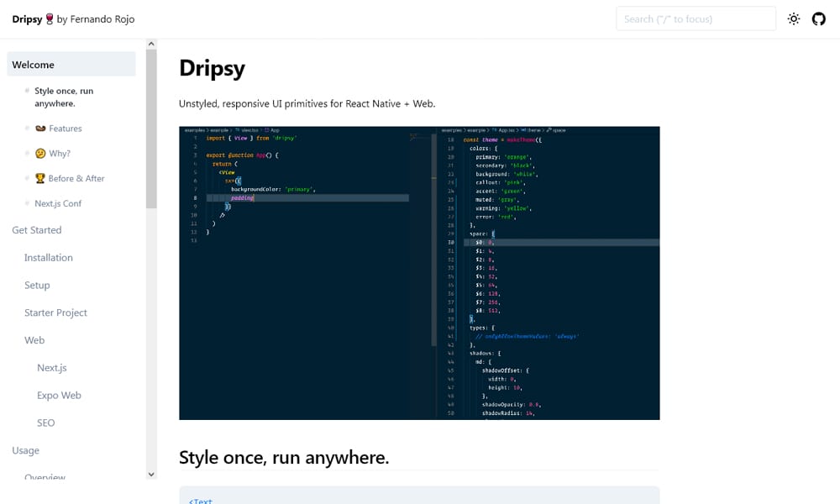The width and height of the screenshot is (840, 504).
Task: Select the SEO sidebar item
Action: [45, 423]
